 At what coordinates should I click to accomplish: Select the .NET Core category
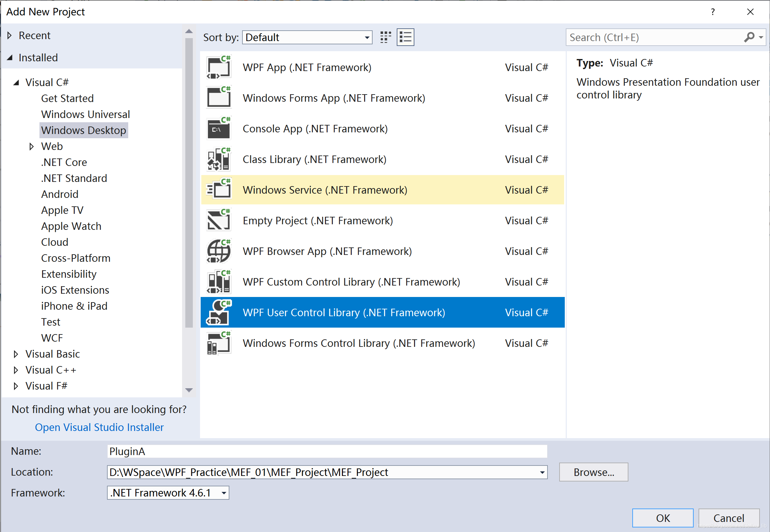click(64, 162)
